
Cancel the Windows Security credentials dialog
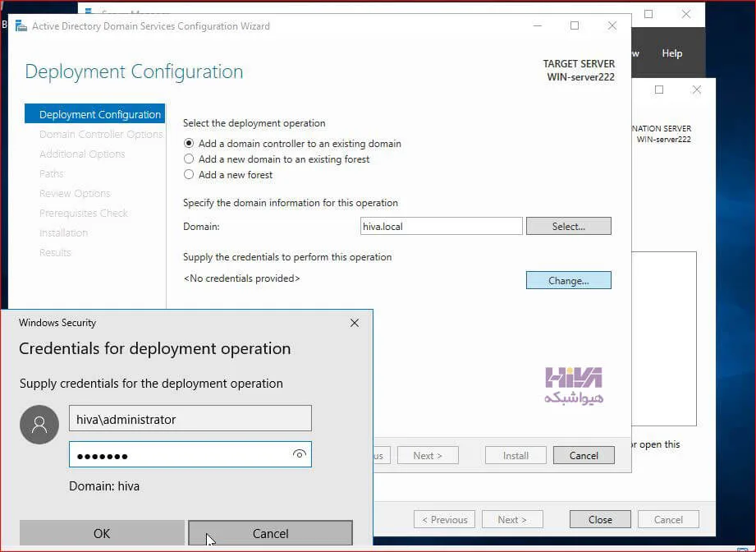(271, 533)
